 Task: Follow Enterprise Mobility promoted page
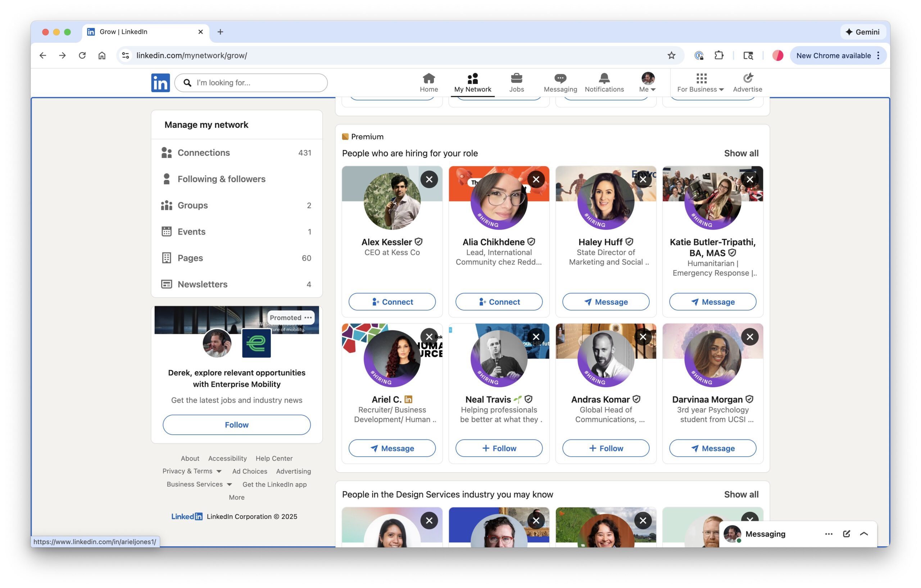pyautogui.click(x=236, y=425)
